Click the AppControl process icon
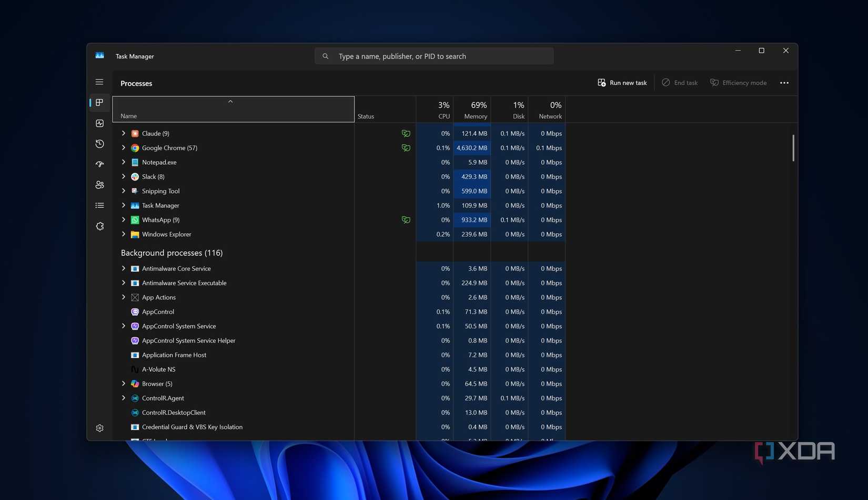Screen dimensions: 868x500 coord(135,312)
